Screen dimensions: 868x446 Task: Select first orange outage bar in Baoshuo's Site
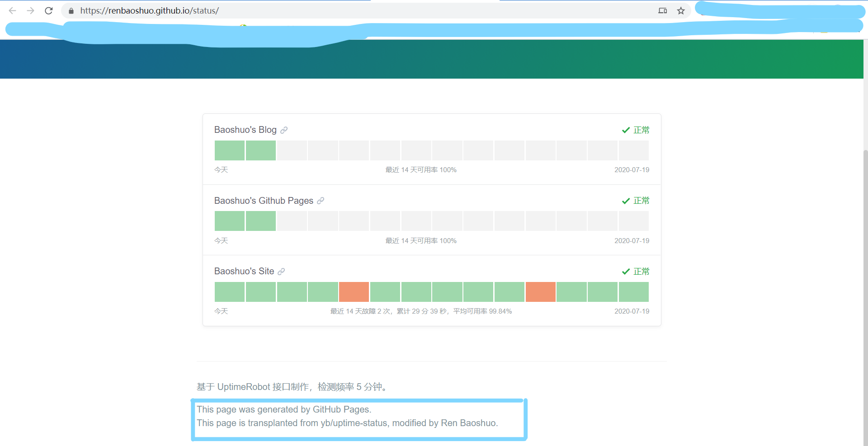(354, 292)
